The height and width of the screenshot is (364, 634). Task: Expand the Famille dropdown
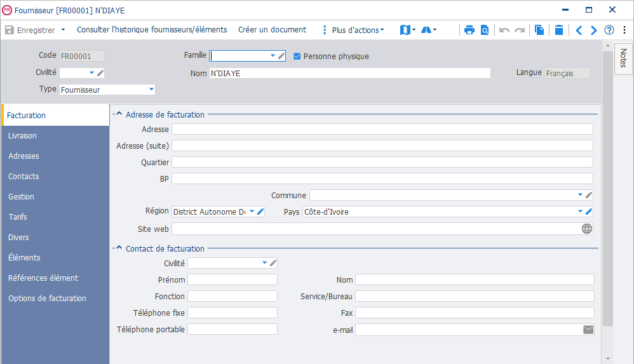pyautogui.click(x=273, y=56)
